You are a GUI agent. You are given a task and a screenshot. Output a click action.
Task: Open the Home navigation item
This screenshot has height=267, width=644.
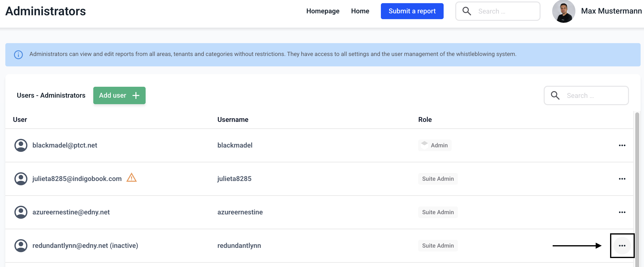coord(360,11)
